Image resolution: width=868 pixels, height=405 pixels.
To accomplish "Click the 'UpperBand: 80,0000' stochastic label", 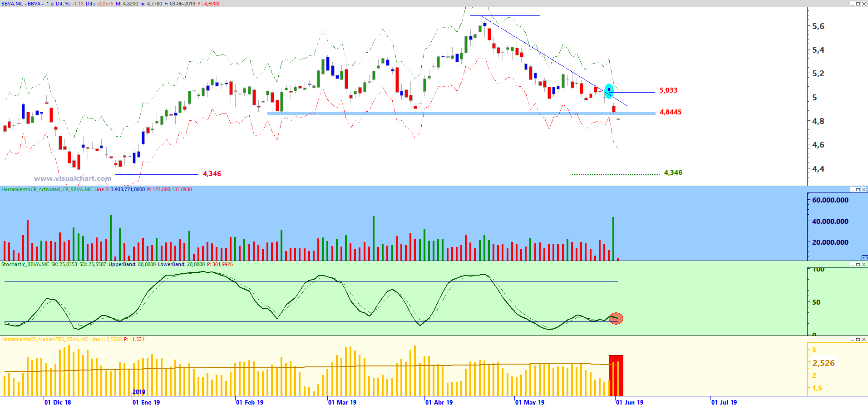I will [x=132, y=264].
